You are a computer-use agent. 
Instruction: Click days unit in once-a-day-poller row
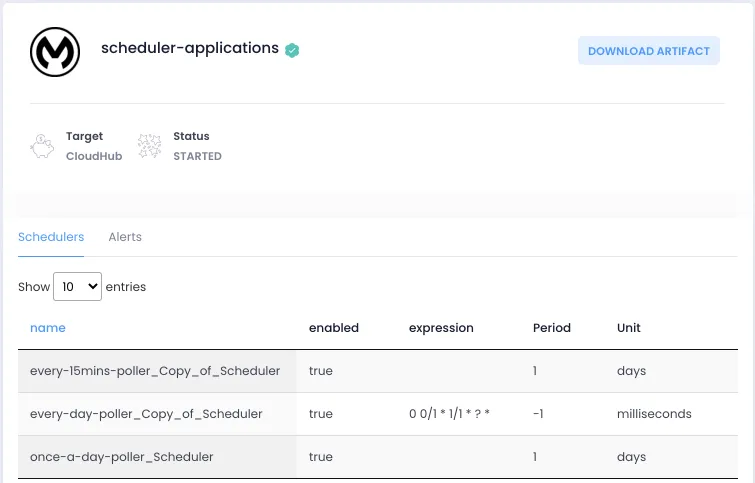631,457
